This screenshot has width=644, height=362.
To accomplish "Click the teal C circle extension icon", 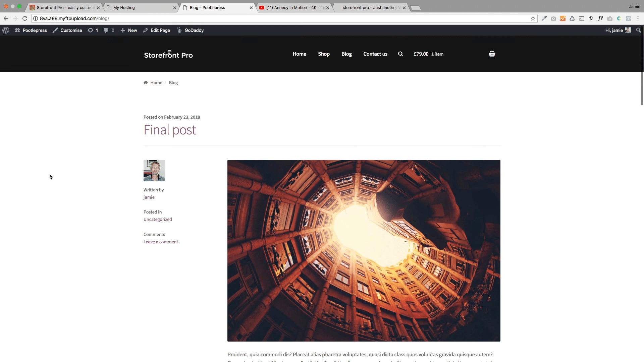I will click(x=619, y=18).
